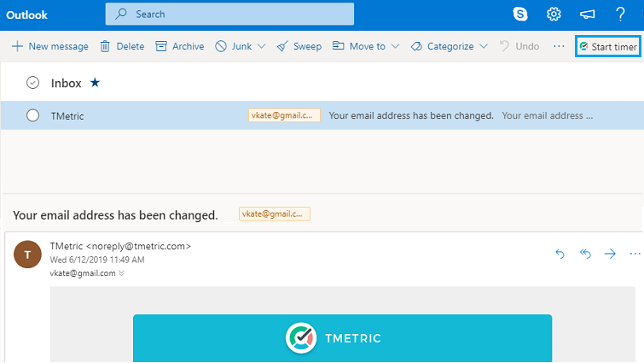Mark the message as Junk
Image resolution: width=644 pixels, height=363 pixels.
point(233,46)
